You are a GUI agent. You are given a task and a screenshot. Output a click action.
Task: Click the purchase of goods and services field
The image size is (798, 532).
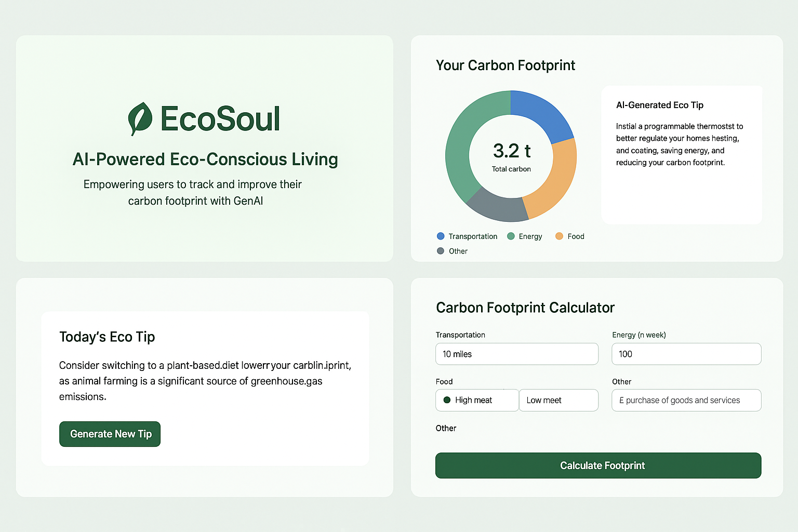tap(686, 400)
